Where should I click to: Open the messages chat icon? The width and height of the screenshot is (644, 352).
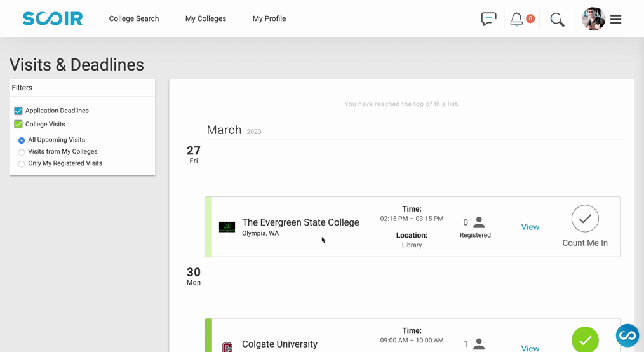(489, 19)
